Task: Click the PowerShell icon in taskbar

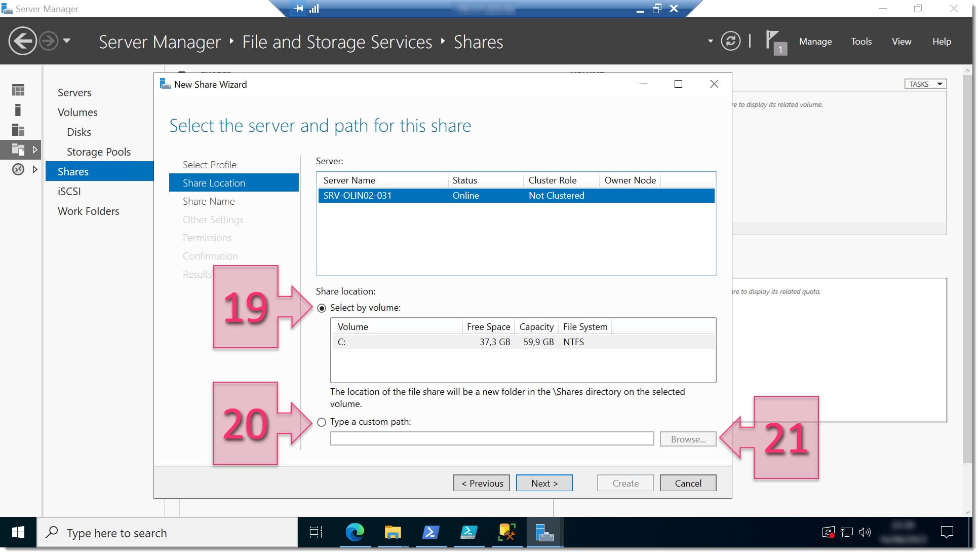Action: pyautogui.click(x=431, y=533)
